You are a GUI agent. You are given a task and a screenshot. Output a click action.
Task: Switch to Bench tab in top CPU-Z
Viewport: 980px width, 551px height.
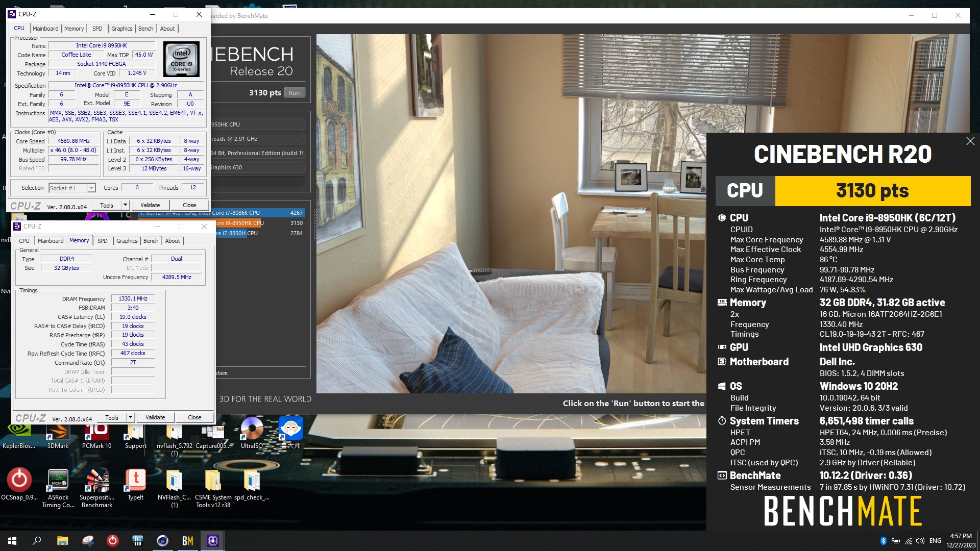(145, 29)
